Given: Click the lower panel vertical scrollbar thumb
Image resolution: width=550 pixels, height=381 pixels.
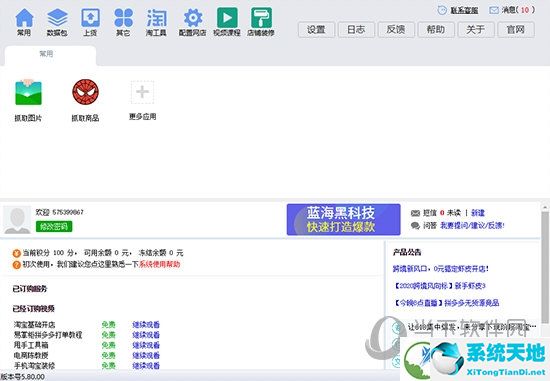Looking at the screenshot, I should click(x=544, y=267).
